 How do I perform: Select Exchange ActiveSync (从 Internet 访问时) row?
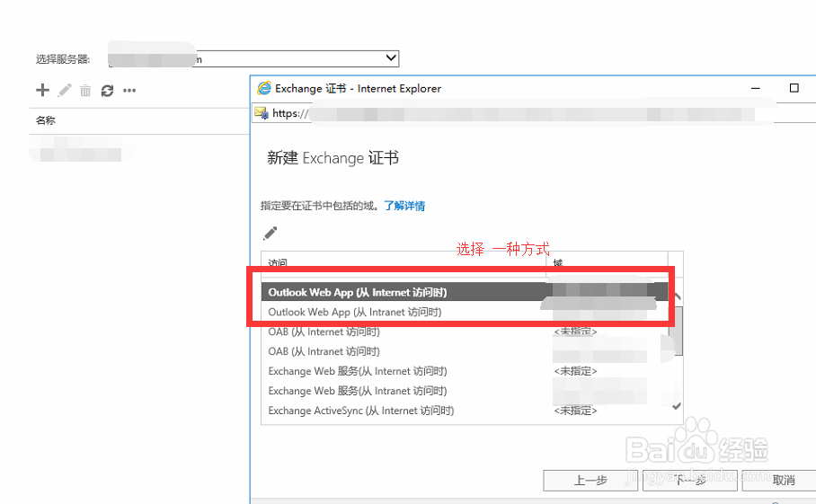pyautogui.click(x=465, y=411)
